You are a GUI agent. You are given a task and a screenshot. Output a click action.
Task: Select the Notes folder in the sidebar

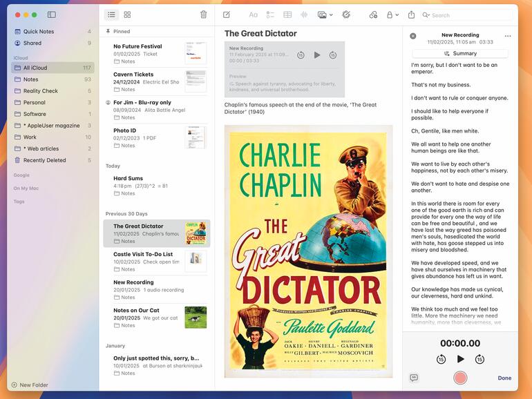53,79
